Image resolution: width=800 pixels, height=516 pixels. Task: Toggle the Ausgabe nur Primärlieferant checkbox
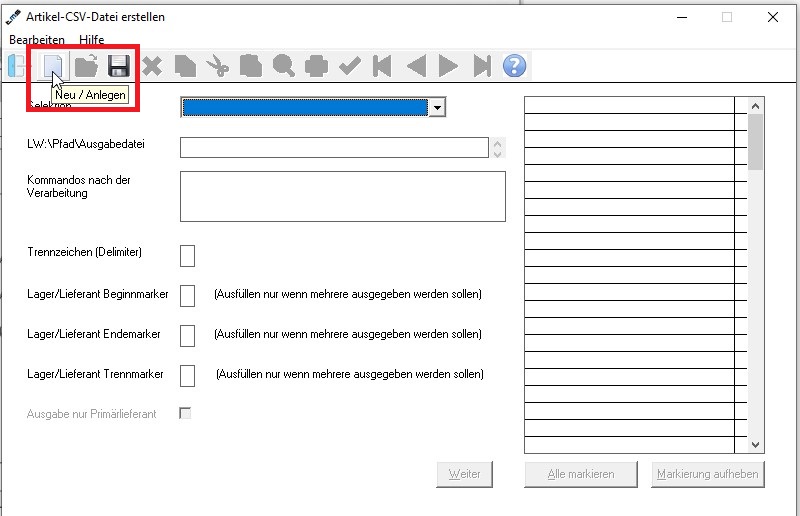[185, 413]
